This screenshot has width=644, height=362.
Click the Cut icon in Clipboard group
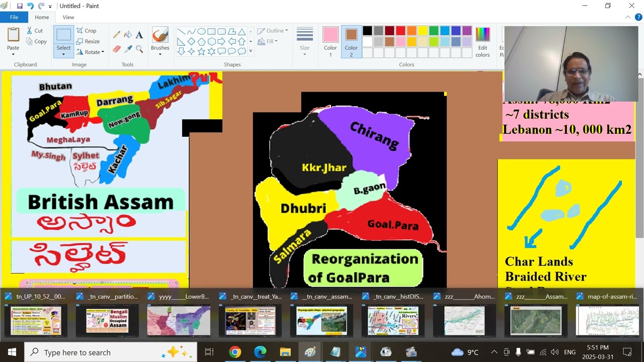[35, 31]
